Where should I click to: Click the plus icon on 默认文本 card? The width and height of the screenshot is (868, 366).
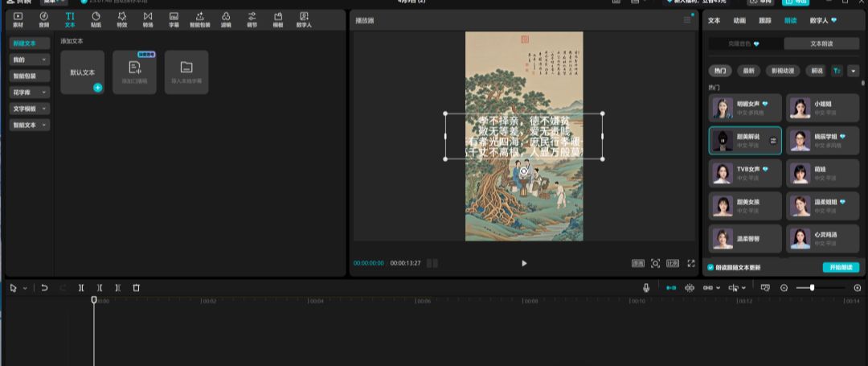click(x=97, y=88)
